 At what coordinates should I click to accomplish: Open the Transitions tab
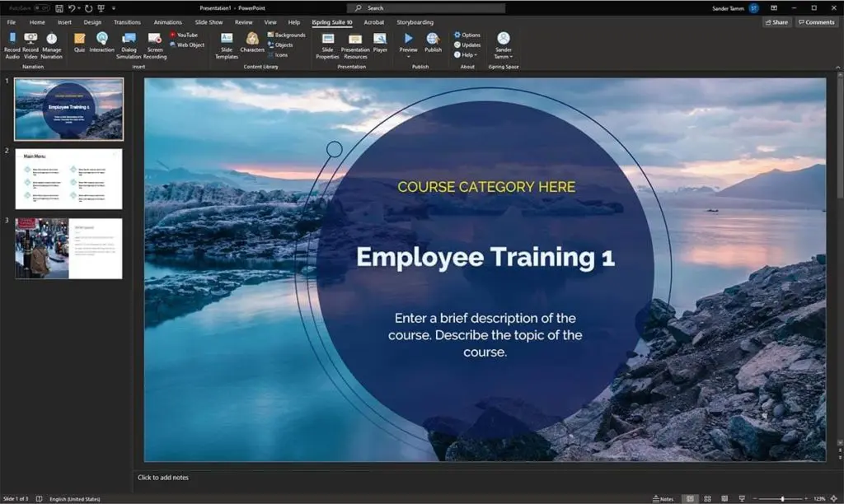127,22
